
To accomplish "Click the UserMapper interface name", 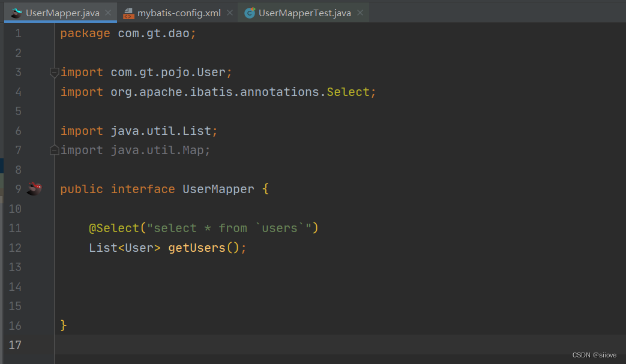I will coord(218,189).
